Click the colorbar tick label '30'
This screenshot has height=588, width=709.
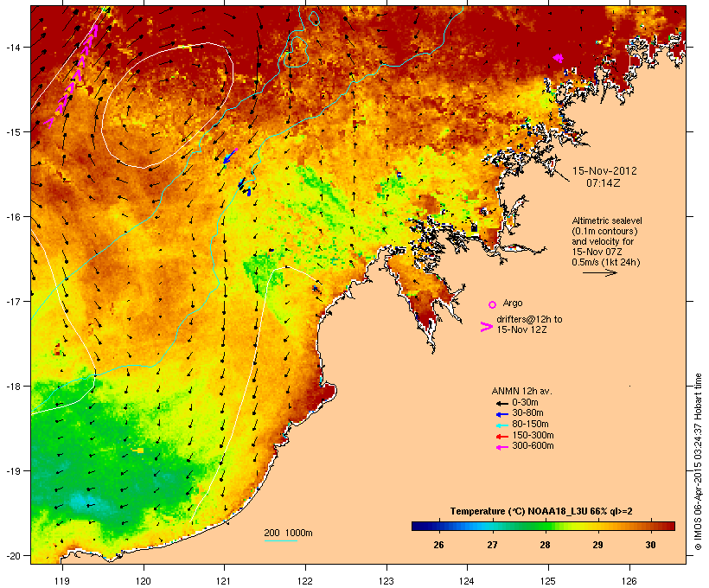tap(650, 545)
